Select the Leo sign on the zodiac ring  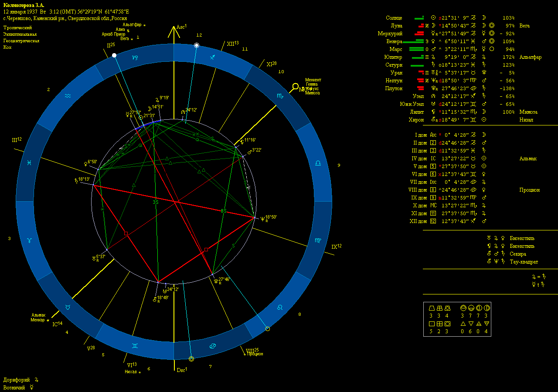280,308
